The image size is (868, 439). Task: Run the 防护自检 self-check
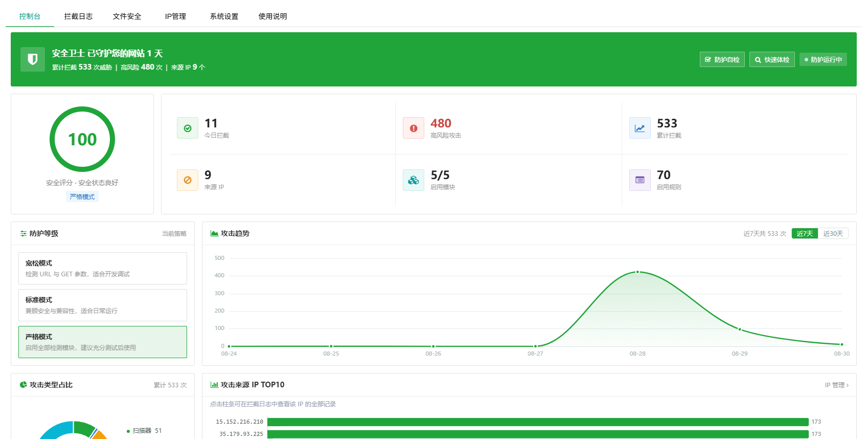(722, 59)
